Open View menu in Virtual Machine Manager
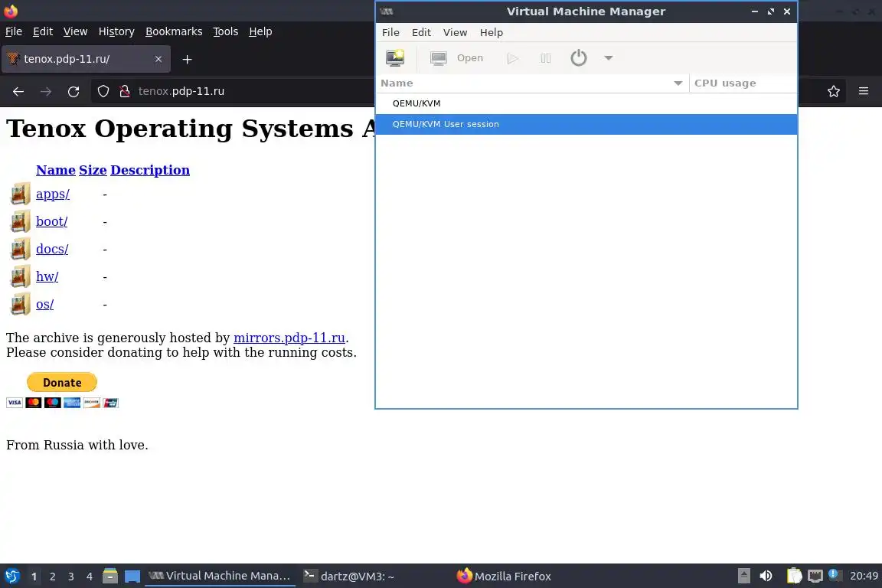 tap(455, 33)
